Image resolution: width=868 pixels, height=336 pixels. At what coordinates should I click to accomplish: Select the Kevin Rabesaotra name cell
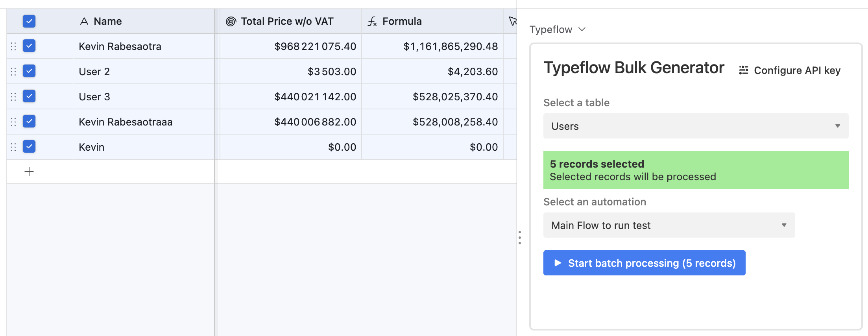pos(144,46)
